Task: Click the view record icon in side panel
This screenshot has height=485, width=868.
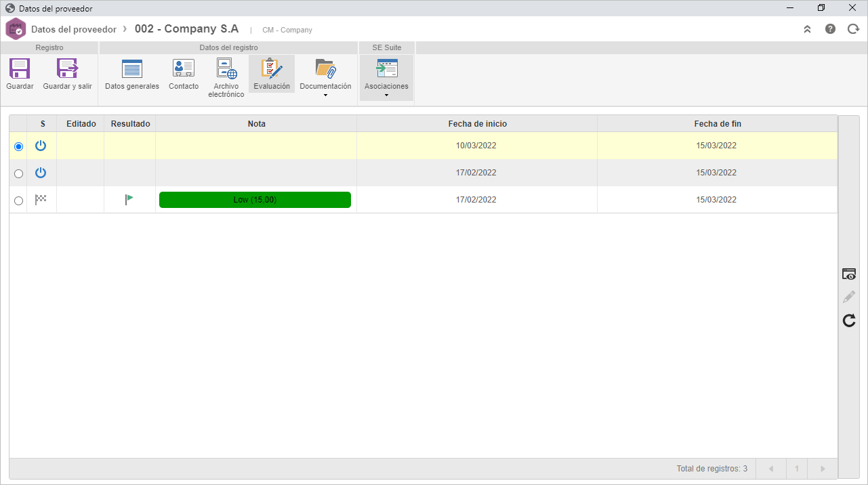Action: click(x=849, y=274)
